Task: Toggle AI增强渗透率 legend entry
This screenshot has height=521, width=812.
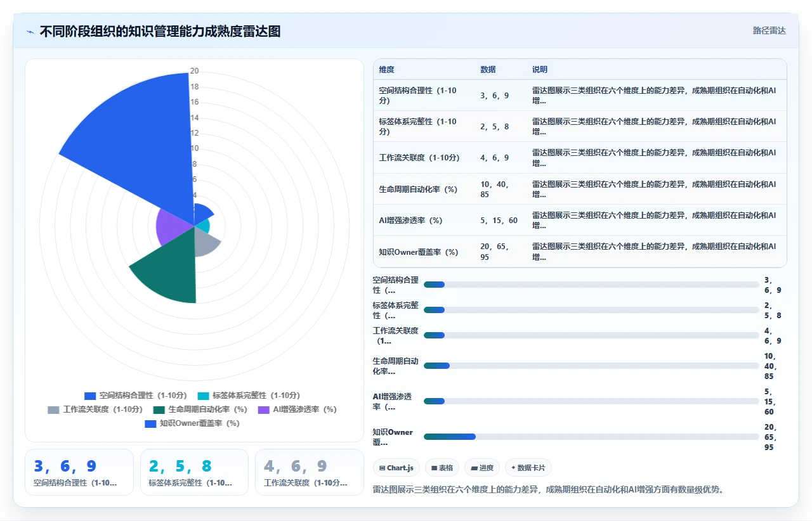Action: coord(298,409)
